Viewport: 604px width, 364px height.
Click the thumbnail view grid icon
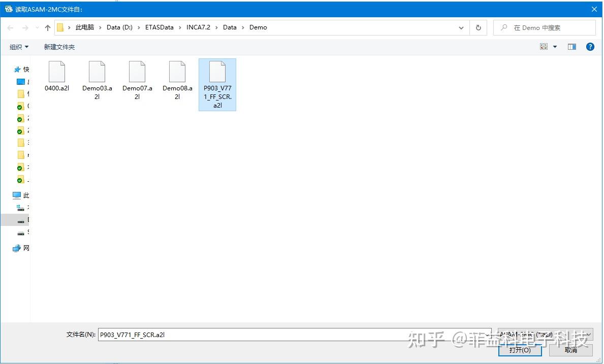(x=543, y=46)
